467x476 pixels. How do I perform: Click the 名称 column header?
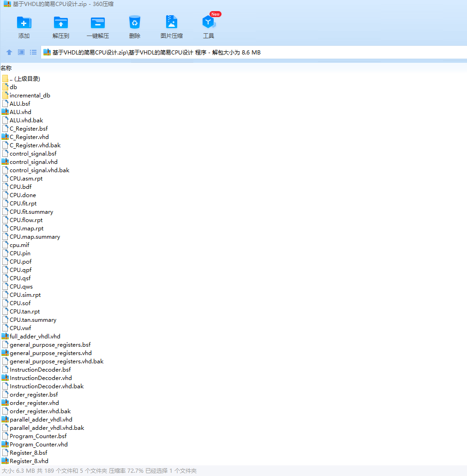tap(6, 68)
